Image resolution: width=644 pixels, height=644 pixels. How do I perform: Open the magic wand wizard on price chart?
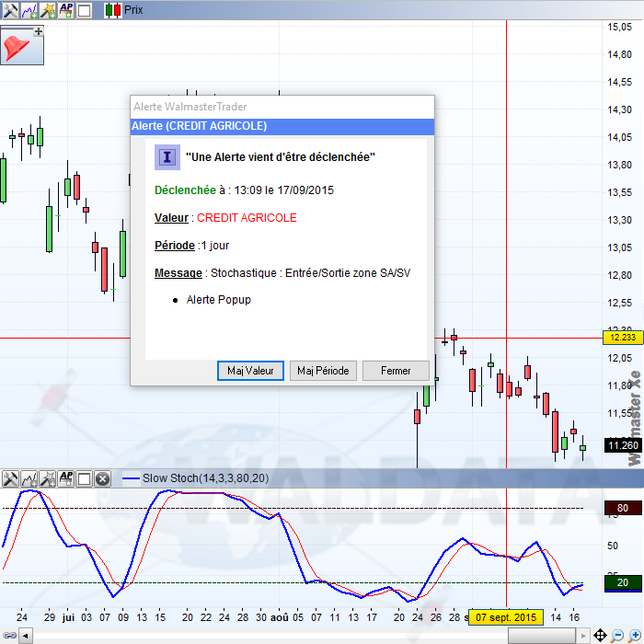click(x=48, y=10)
